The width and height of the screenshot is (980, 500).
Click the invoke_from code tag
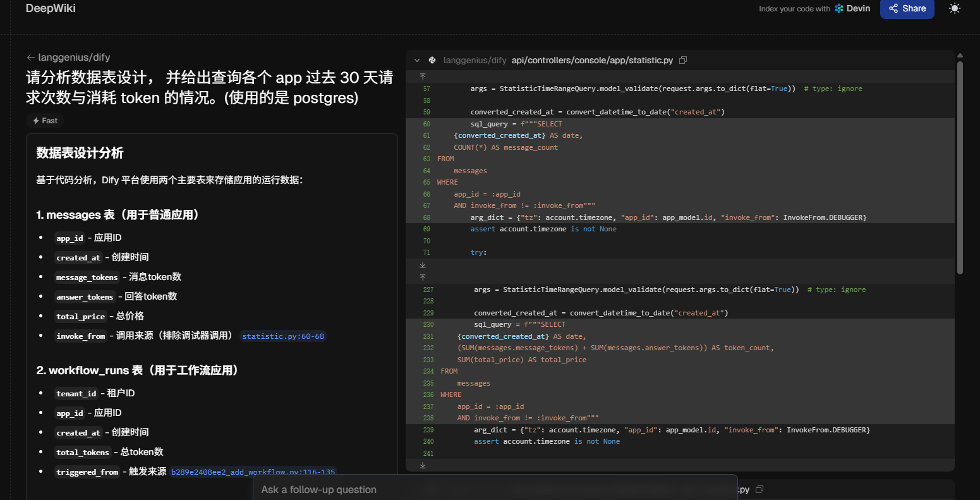[x=81, y=336]
